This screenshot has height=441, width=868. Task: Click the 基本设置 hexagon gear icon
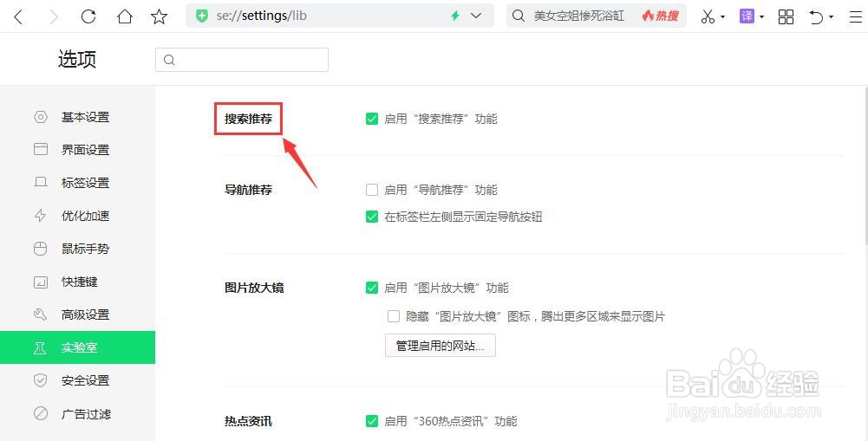pyautogui.click(x=41, y=117)
